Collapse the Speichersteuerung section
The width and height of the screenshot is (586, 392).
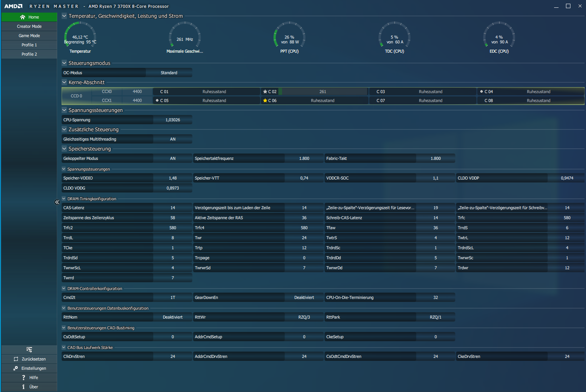coord(64,148)
